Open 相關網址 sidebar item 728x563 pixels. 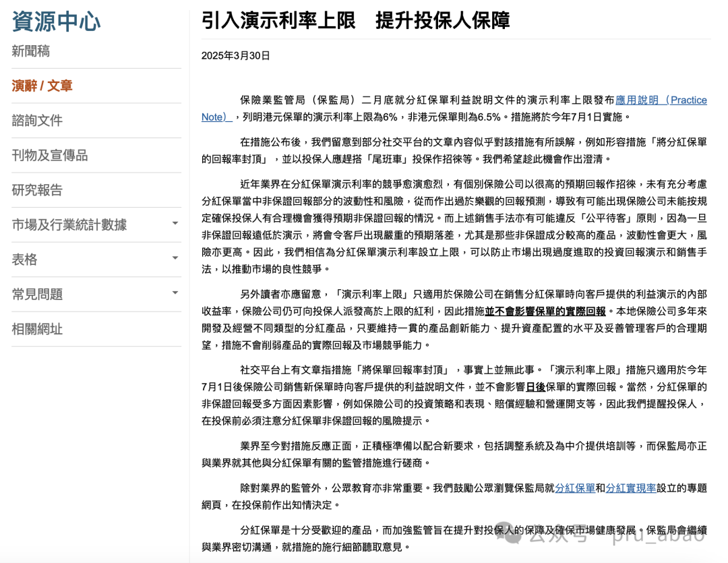coord(37,329)
